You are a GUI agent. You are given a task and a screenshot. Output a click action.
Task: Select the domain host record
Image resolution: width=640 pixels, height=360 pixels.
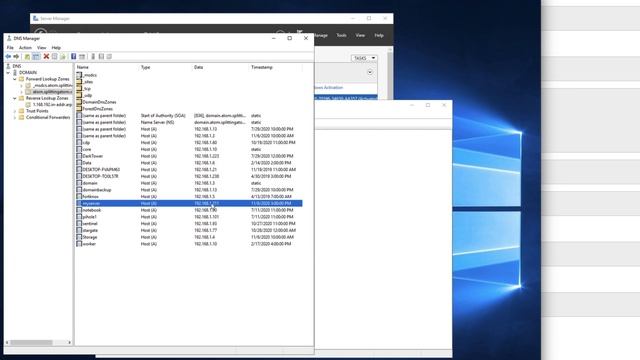(189, 183)
